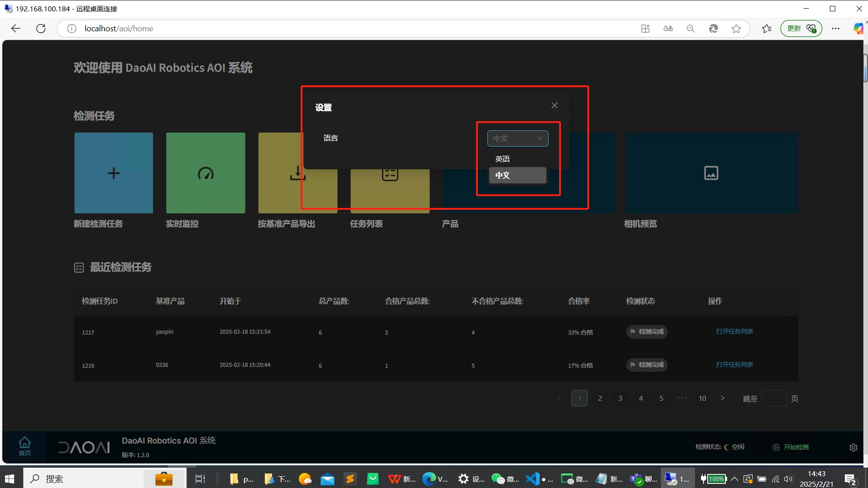
Task: Select current pagination page 1
Action: (580, 398)
